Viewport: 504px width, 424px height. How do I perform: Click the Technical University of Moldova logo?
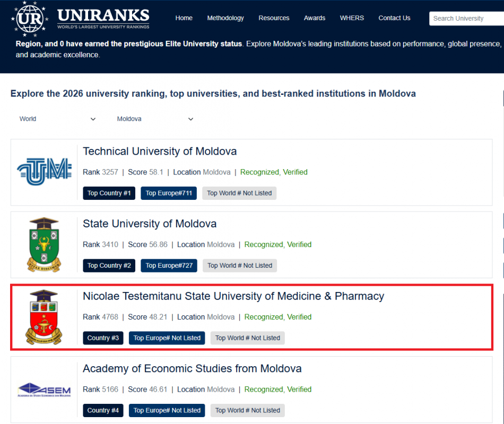pyautogui.click(x=44, y=170)
